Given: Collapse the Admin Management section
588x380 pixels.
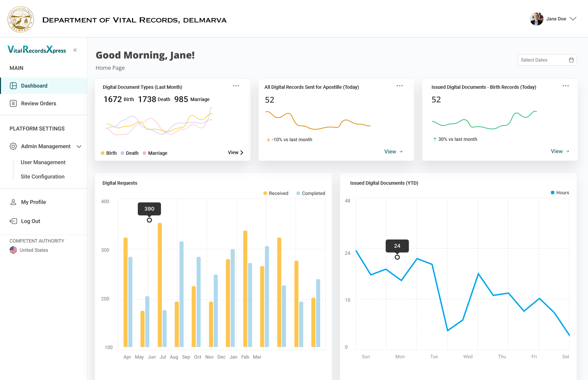Looking at the screenshot, I should click(x=79, y=146).
